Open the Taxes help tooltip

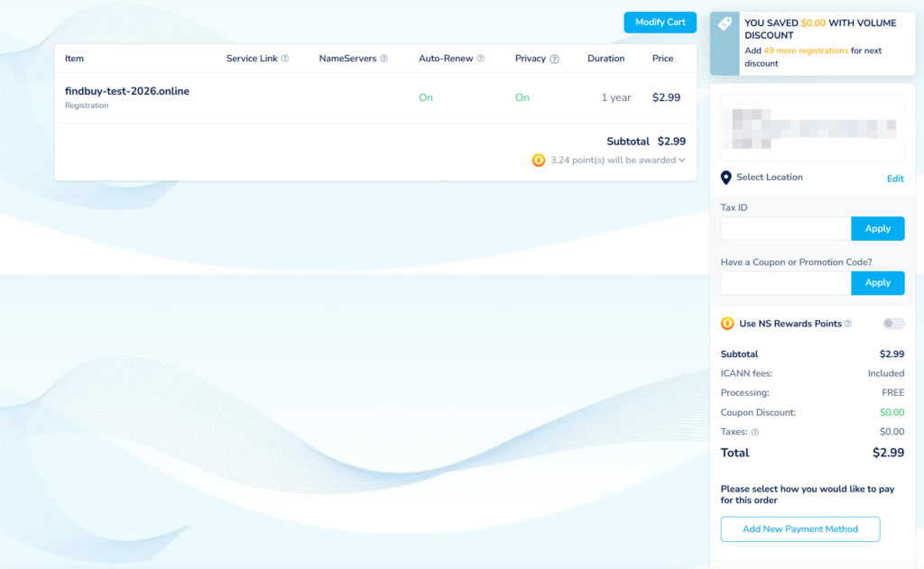coord(754,431)
